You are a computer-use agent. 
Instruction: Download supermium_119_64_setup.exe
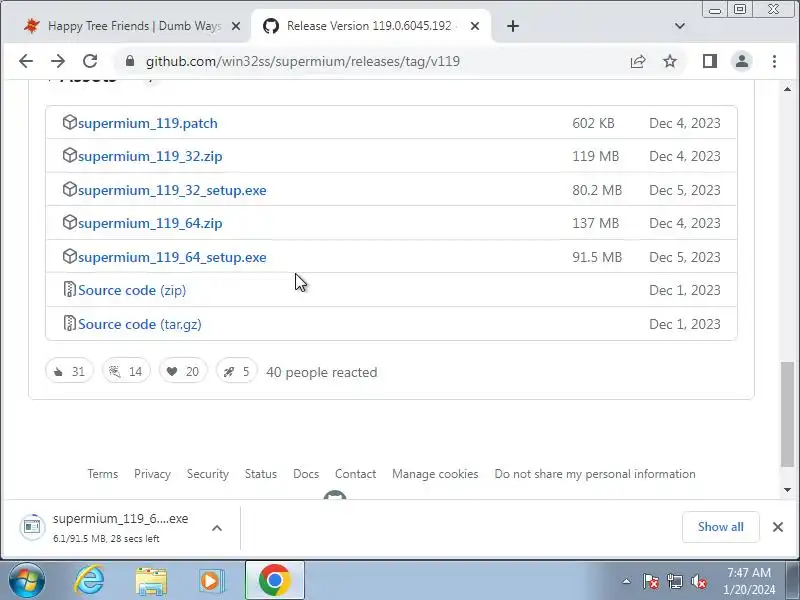172,257
